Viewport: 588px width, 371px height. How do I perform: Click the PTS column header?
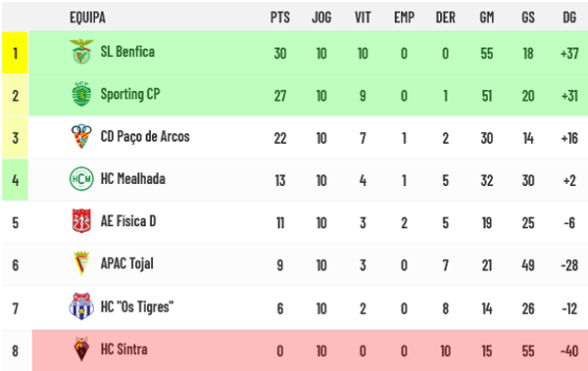(x=280, y=18)
